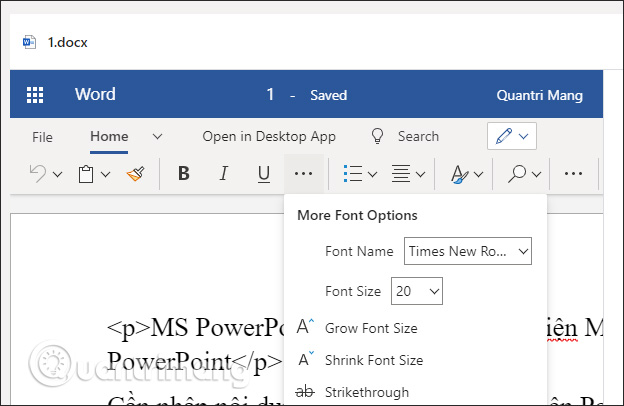This screenshot has height=406, width=624.
Task: Select the Home tab
Action: coord(109,137)
